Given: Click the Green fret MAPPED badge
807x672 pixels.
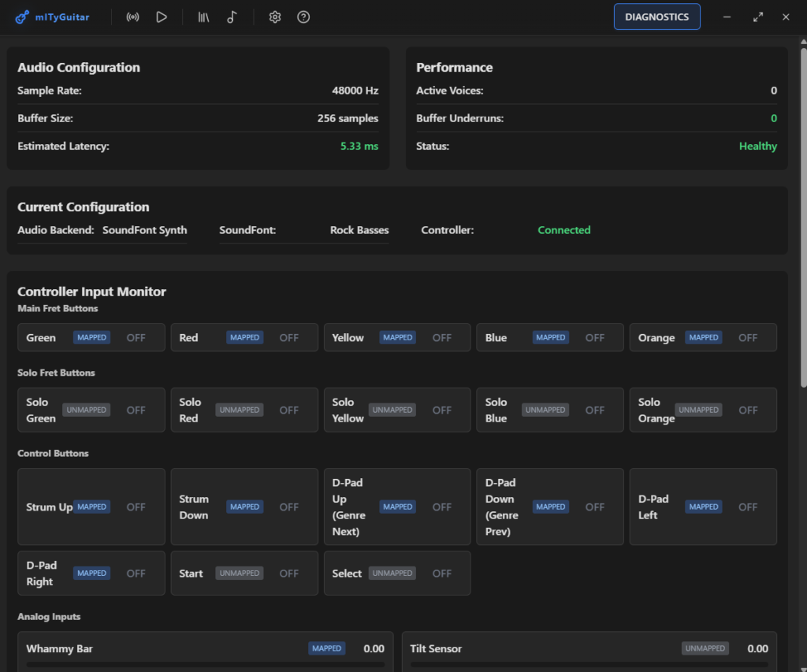Looking at the screenshot, I should pyautogui.click(x=91, y=337).
